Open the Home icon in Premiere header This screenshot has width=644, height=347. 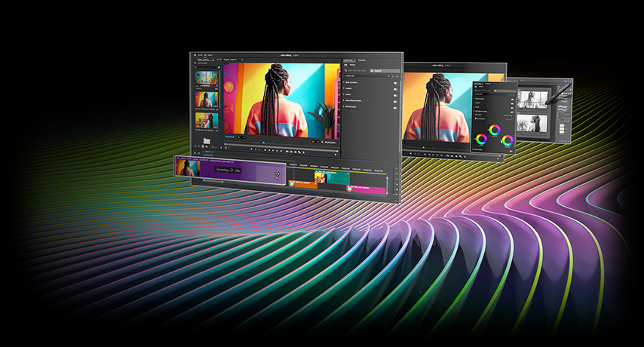pyautogui.click(x=195, y=55)
